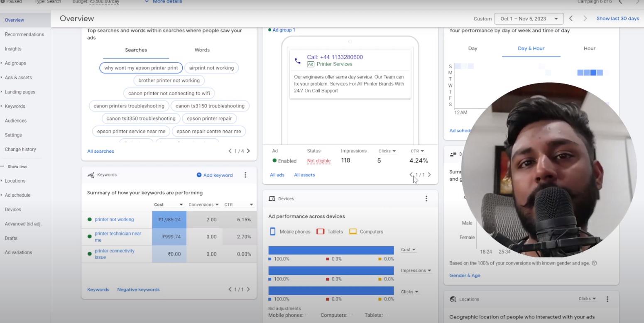Viewport: 644px width, 323px height.
Task: Open Change history in the sidebar
Action: 20,149
